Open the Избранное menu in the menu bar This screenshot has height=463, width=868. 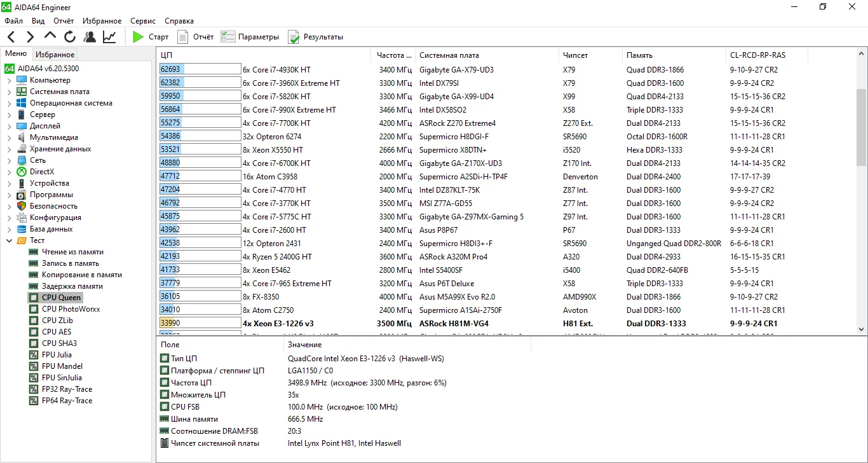(x=102, y=21)
